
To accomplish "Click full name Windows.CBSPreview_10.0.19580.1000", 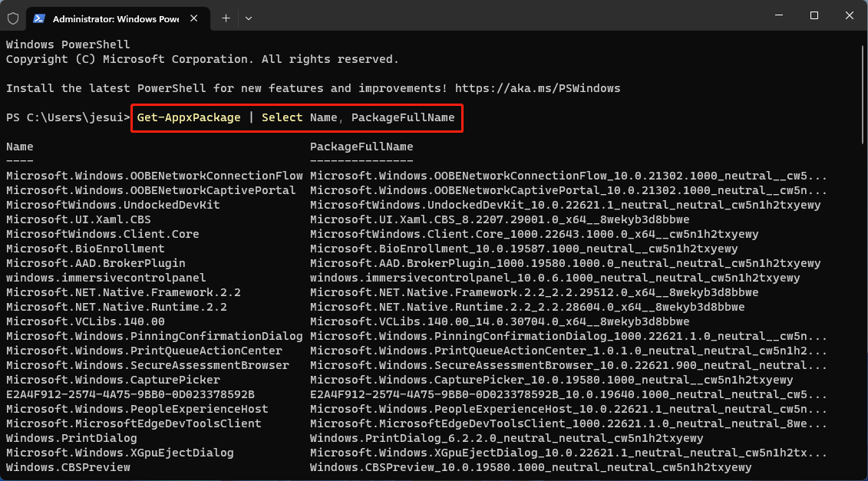I will pyautogui.click(x=531, y=467).
